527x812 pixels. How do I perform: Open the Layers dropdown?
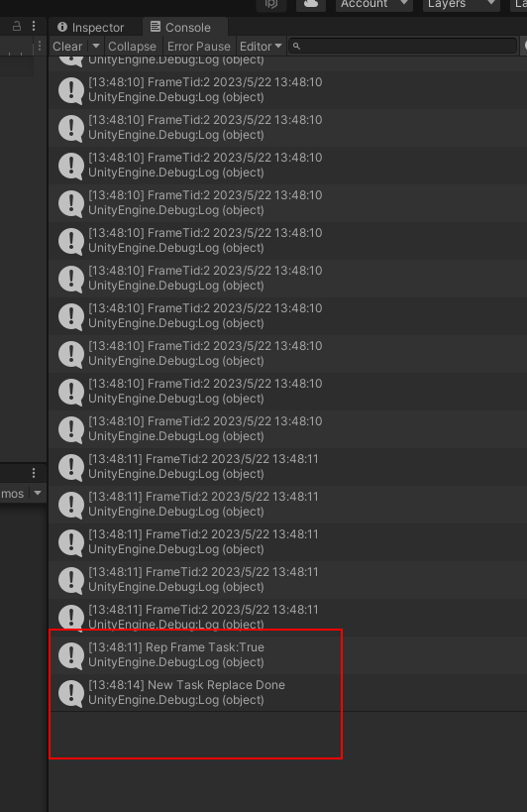[461, 4]
